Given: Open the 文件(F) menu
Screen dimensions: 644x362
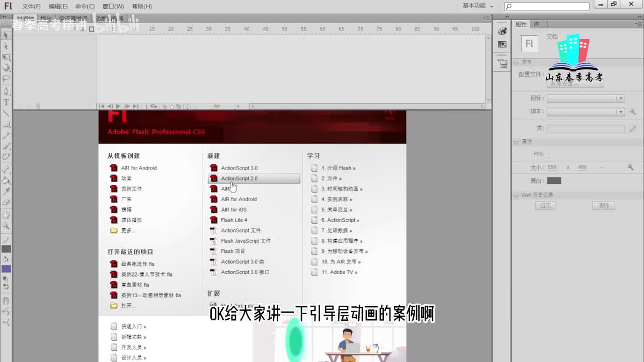Looking at the screenshot, I should 31,7.
